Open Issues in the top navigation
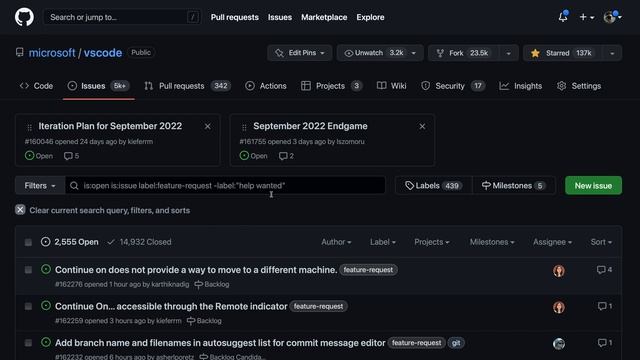640x360 pixels. coord(280,17)
